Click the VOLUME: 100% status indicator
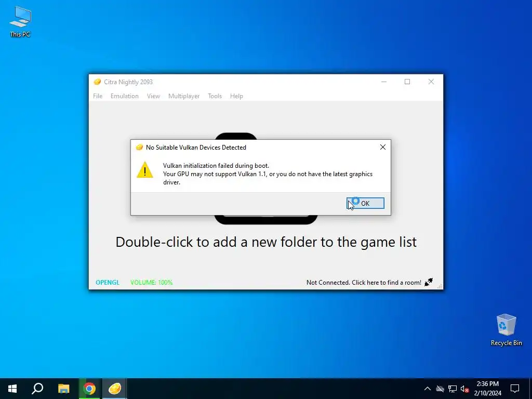Image resolution: width=532 pixels, height=399 pixels. pos(152,282)
